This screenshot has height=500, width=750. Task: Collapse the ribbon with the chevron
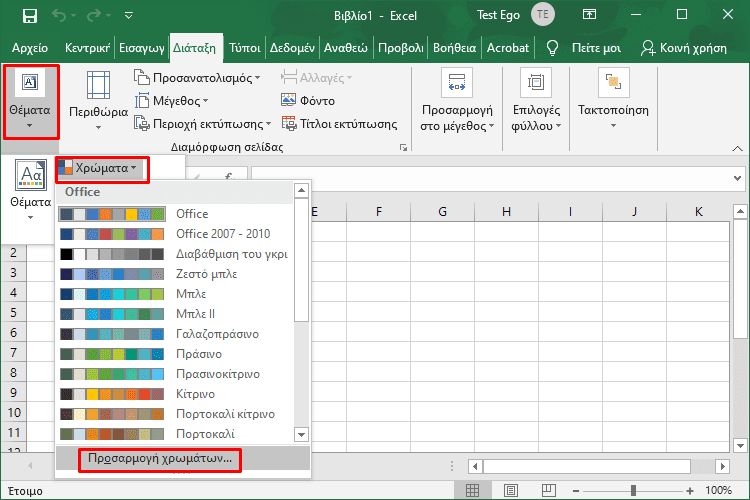(x=737, y=149)
